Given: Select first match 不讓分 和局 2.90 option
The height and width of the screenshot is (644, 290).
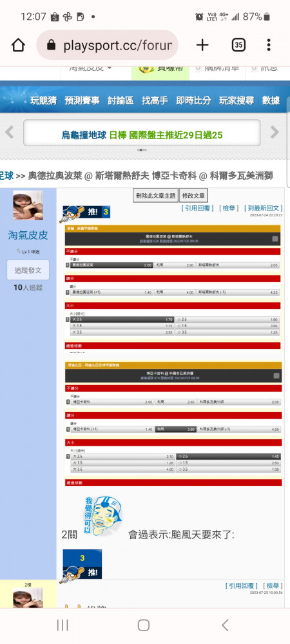Looking at the screenshot, I should tap(174, 265).
